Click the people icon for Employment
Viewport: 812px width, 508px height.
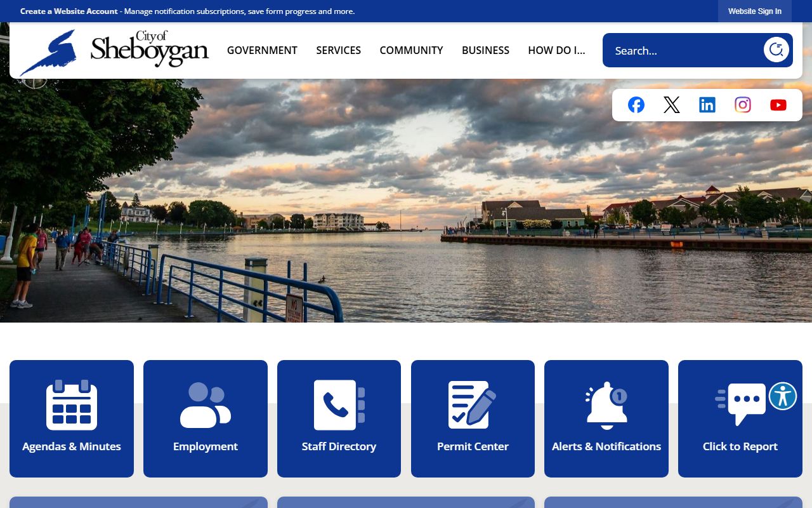(206, 404)
